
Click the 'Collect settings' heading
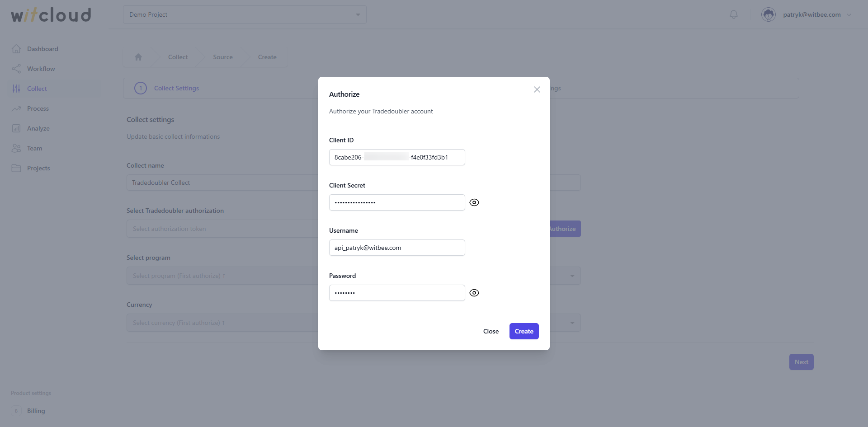[151, 119]
